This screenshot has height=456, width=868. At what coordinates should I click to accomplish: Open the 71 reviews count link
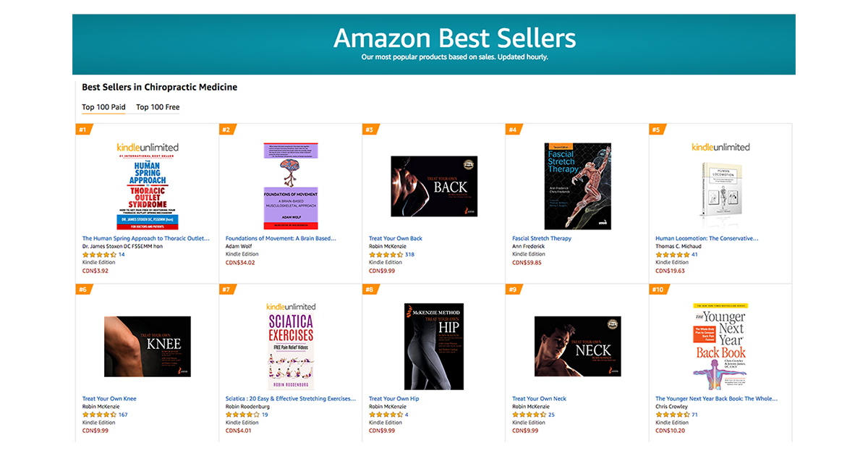pyautogui.click(x=694, y=415)
